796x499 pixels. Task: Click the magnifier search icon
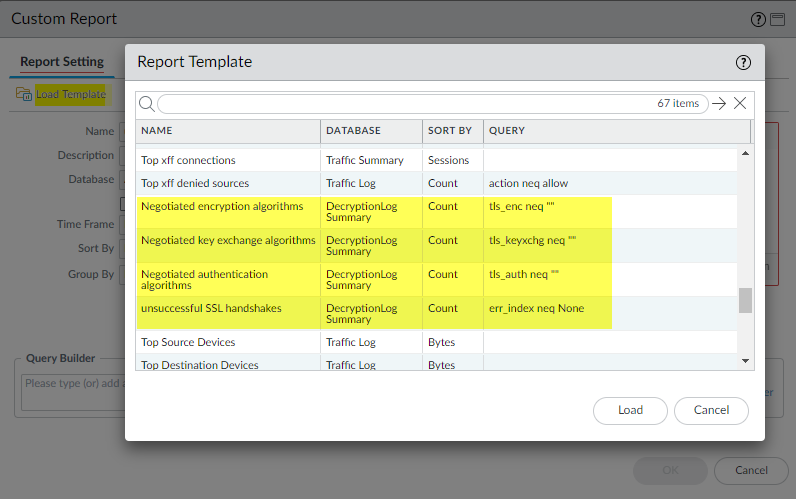click(146, 104)
